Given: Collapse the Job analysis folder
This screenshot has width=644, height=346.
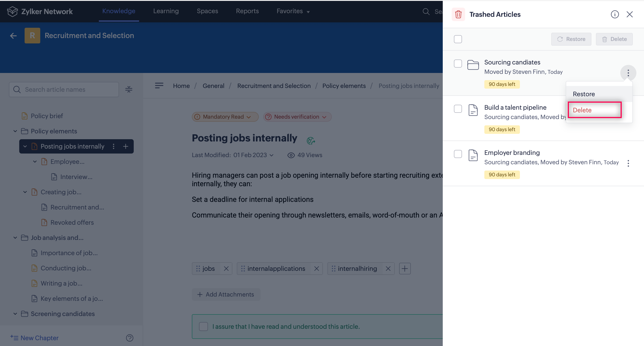Looking at the screenshot, I should pyautogui.click(x=15, y=238).
